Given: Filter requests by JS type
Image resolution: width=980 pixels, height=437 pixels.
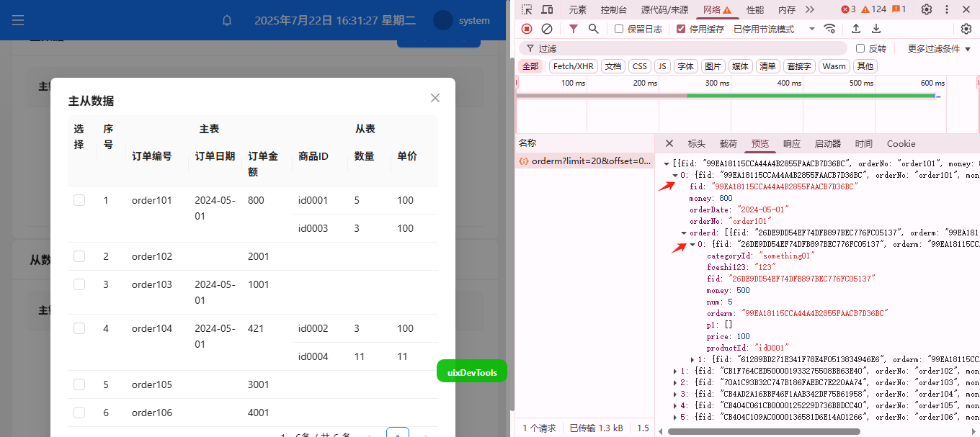Looking at the screenshot, I should tap(662, 66).
